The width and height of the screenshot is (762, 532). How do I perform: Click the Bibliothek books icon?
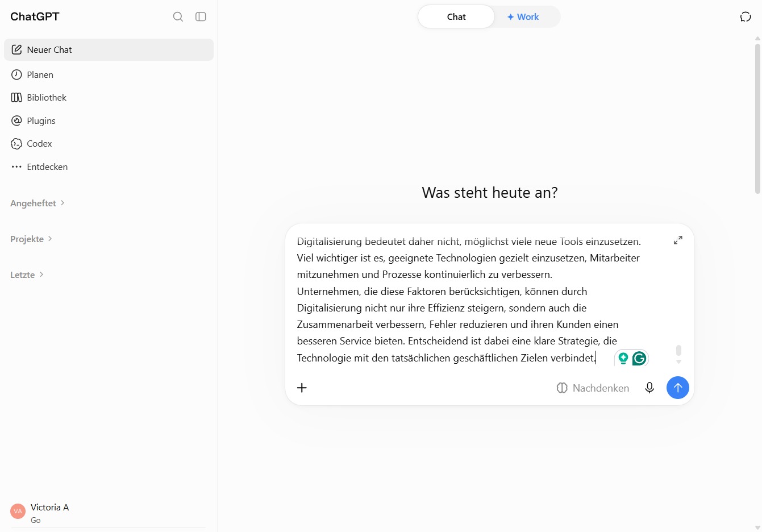(16, 97)
